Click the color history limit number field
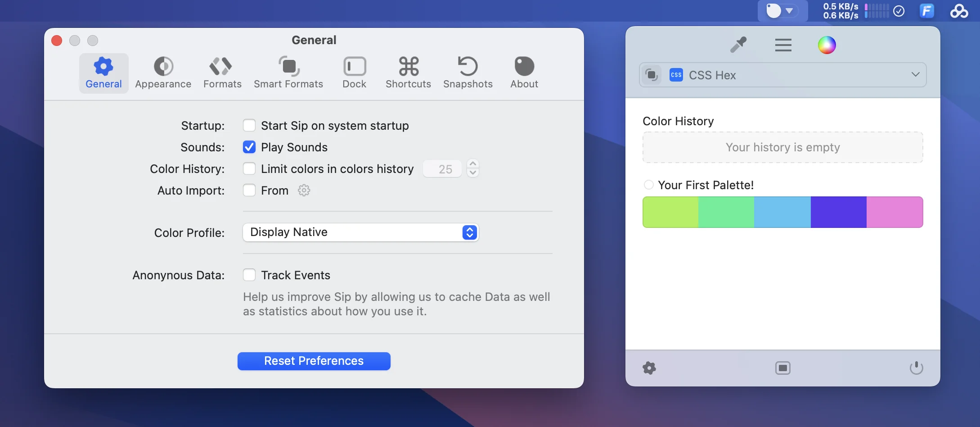Viewport: 980px width, 427px height. (442, 169)
